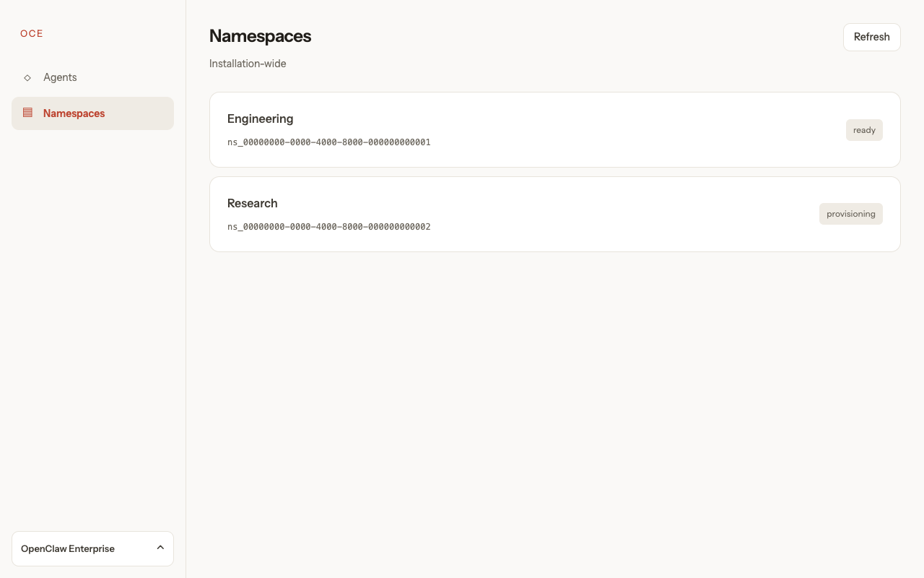Click the OpenClaw Enterprise label text

pos(68,548)
